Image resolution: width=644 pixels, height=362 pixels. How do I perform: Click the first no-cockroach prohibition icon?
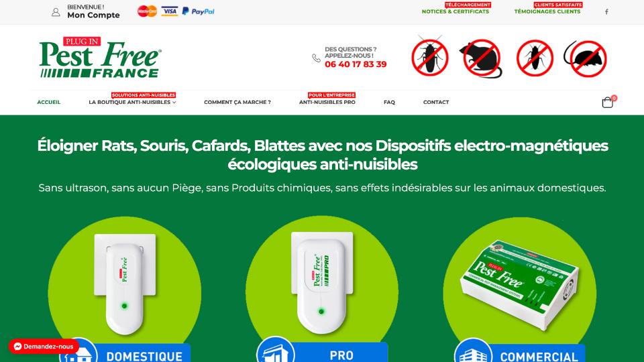[430, 56]
